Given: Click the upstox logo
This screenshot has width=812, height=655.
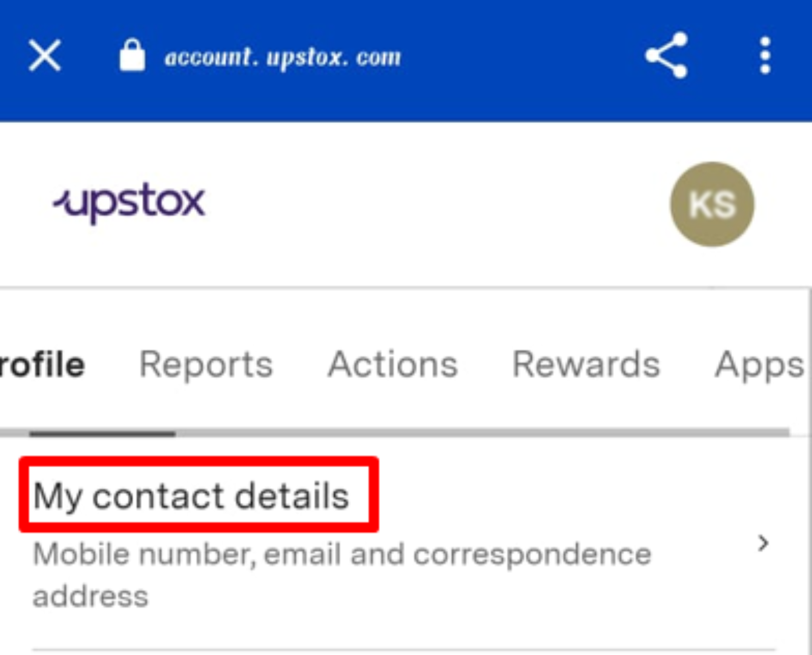Looking at the screenshot, I should pos(129,202).
